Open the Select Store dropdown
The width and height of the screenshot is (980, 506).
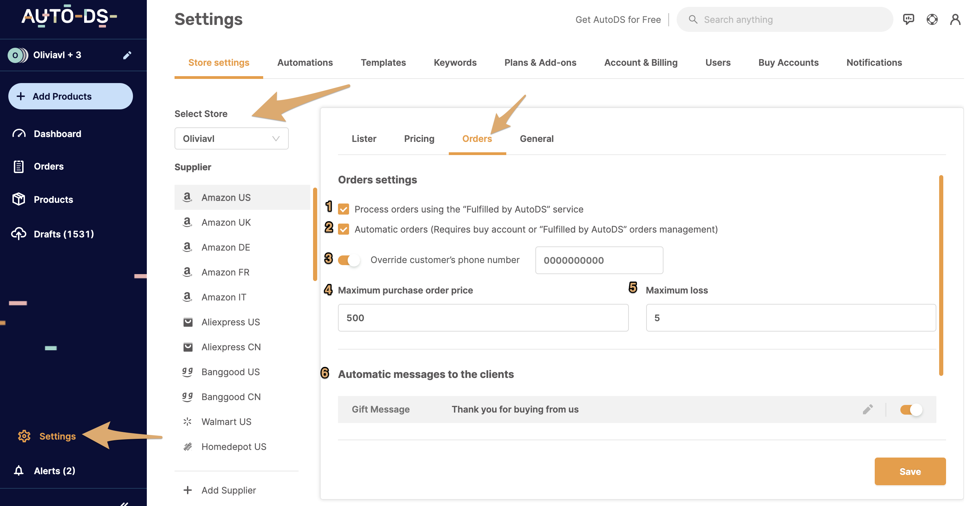(x=231, y=138)
